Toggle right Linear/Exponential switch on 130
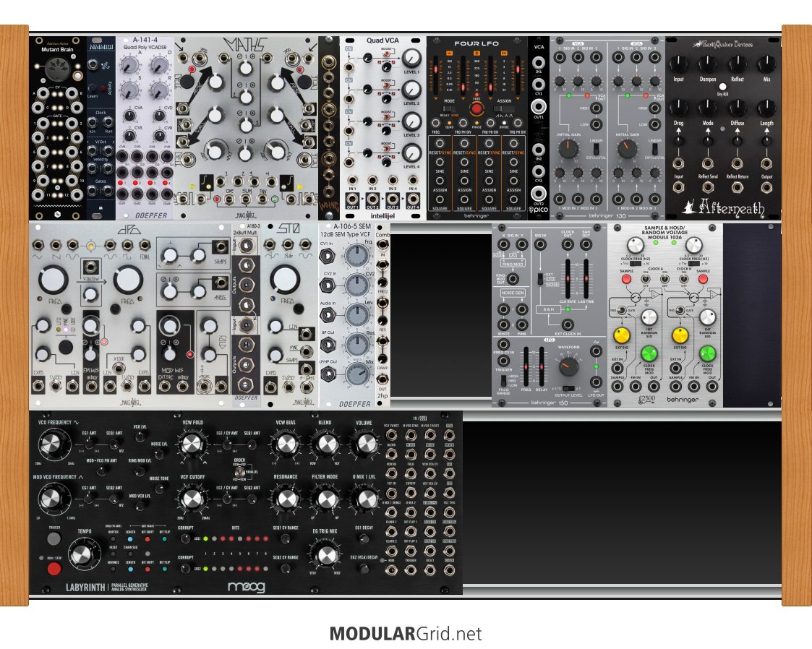 point(654,149)
